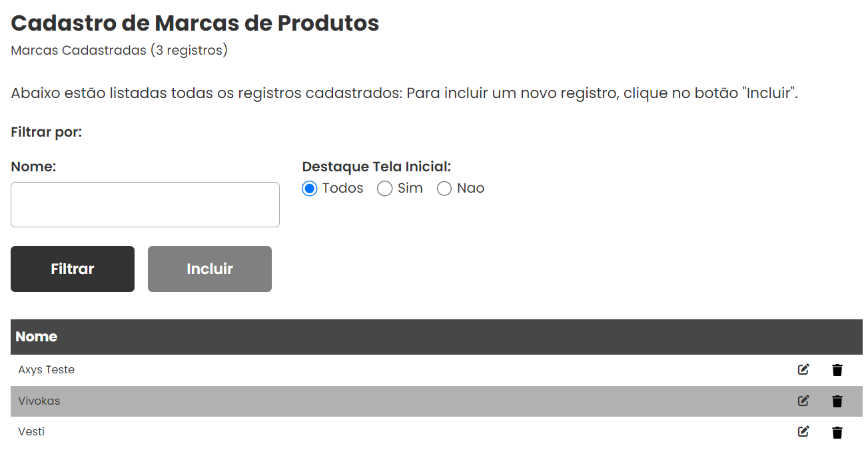The image size is (868, 460).
Task: Select the highlighted Vivokas row
Action: point(436,401)
